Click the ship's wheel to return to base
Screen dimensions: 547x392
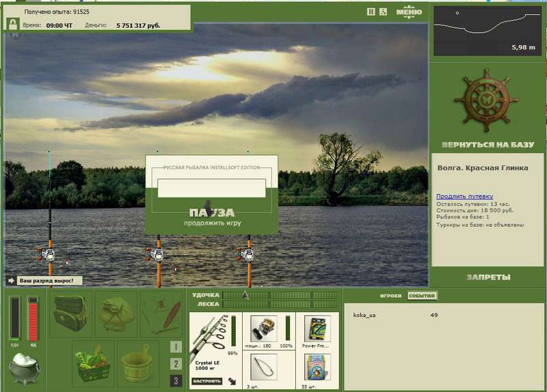tap(486, 100)
